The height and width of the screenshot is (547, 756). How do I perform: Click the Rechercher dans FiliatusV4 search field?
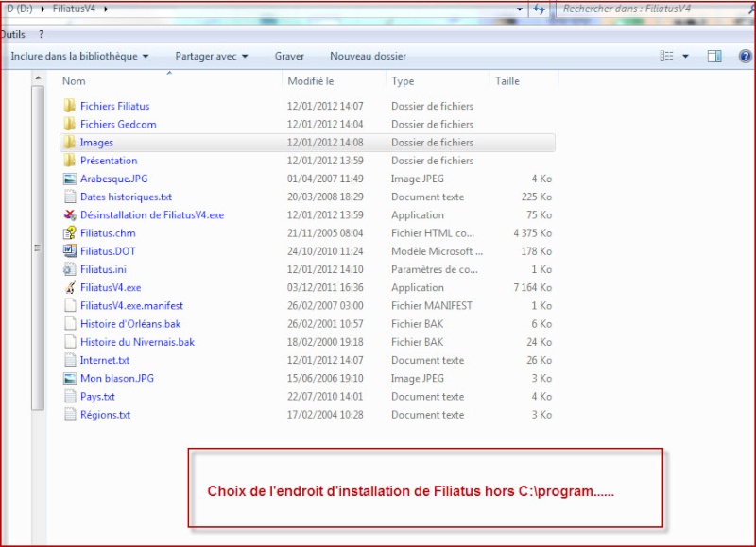coord(655,9)
